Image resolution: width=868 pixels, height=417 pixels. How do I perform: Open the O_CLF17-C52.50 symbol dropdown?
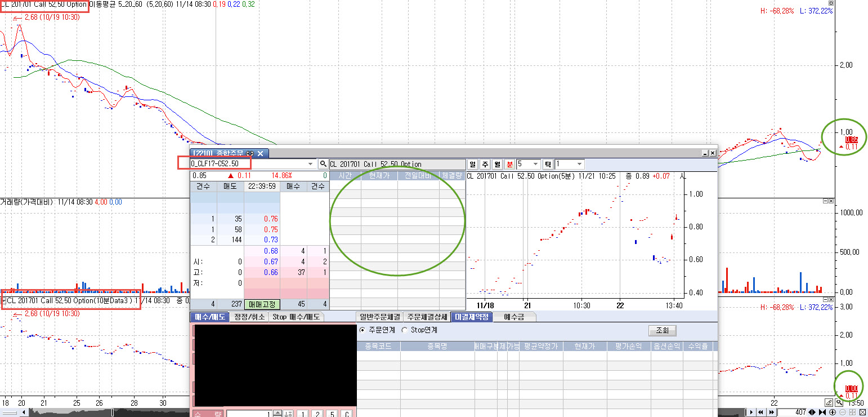click(310, 164)
